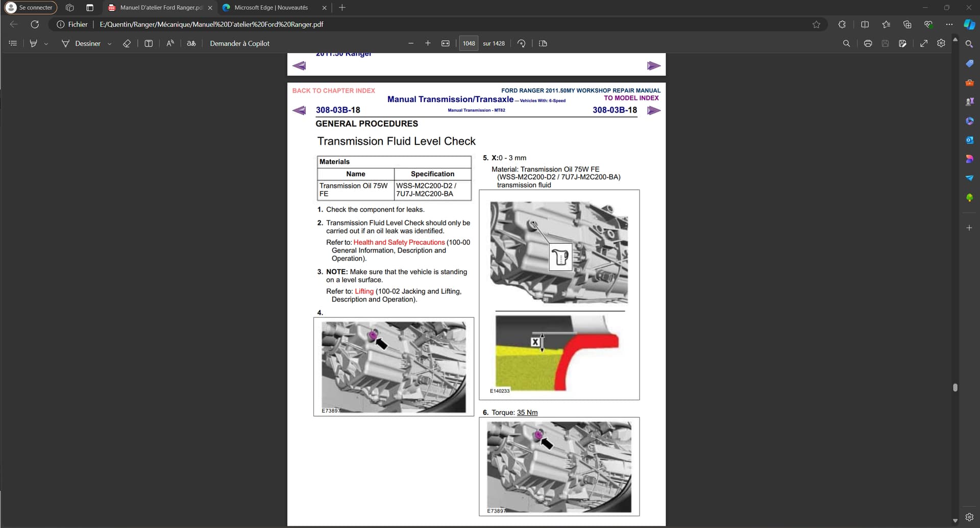Screen dimensions: 980x528
Task: Rotate the PDF page
Action: click(x=521, y=43)
